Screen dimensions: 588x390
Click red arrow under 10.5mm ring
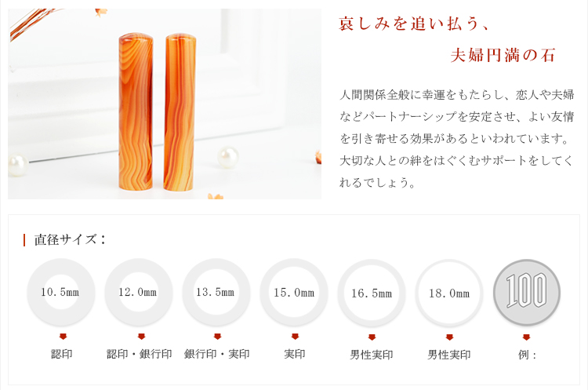pyautogui.click(x=63, y=337)
